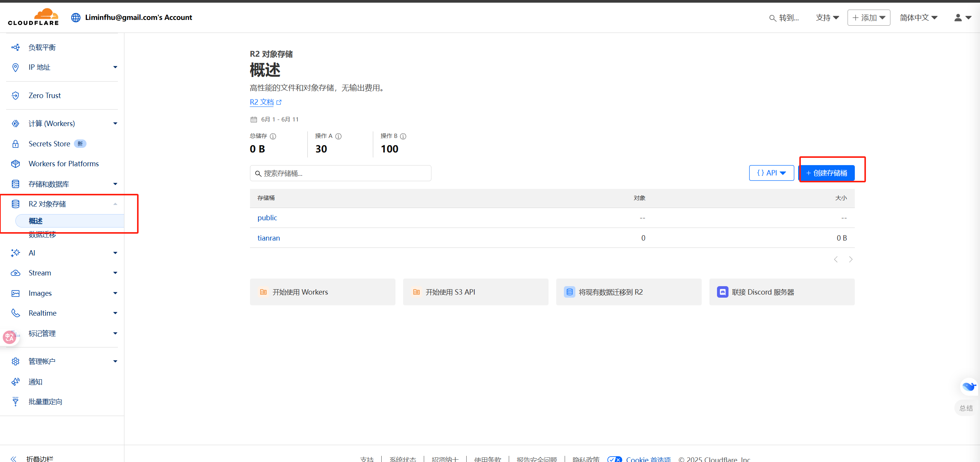980x462 pixels.
Task: Click the next page arrow below table
Action: (851, 260)
